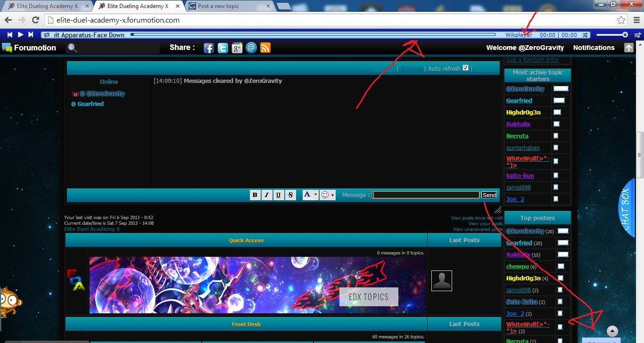Viewport: 644px width, 343px height.
Task: Send the chatbox message
Action: coord(489,195)
